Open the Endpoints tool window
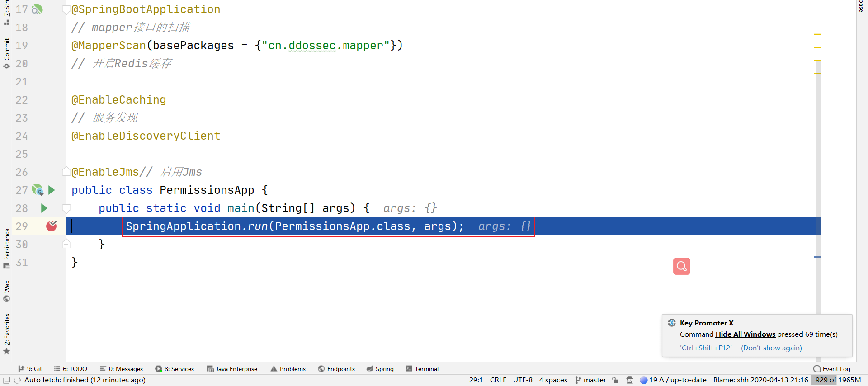 336,369
